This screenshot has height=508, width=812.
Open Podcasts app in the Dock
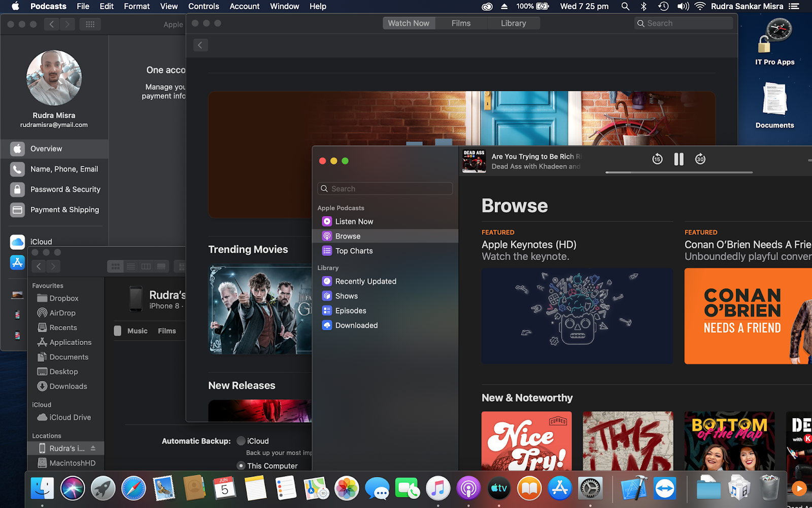point(468,489)
